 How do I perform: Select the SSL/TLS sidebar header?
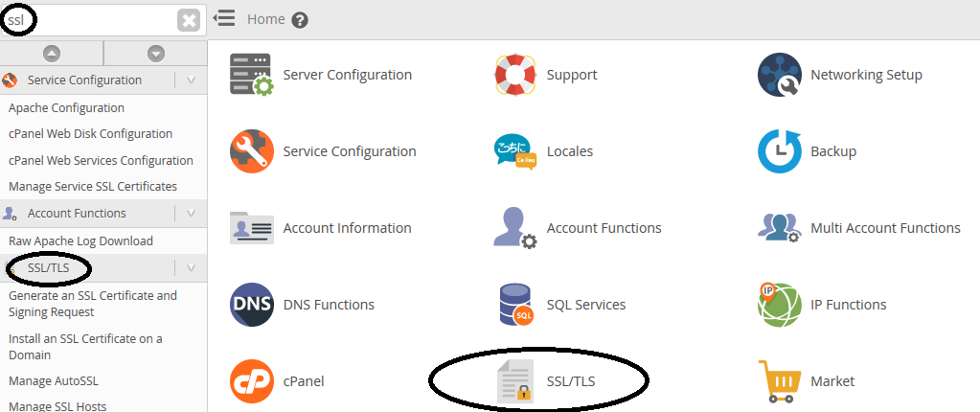pos(48,268)
